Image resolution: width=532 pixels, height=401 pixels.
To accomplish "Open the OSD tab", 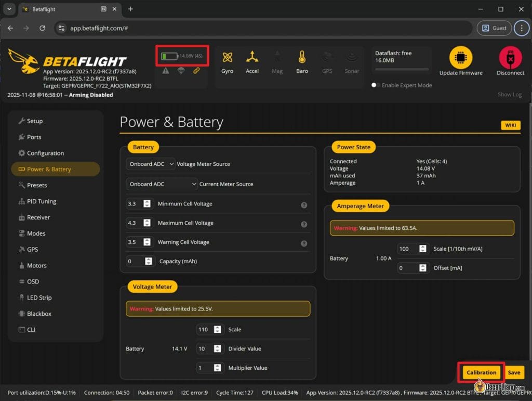I will 56,281.
